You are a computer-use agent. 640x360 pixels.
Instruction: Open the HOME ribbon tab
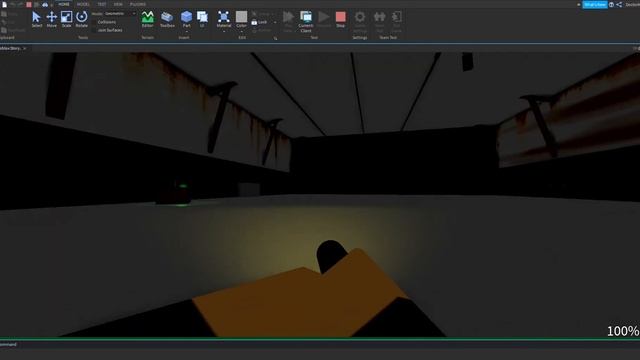click(x=64, y=4)
